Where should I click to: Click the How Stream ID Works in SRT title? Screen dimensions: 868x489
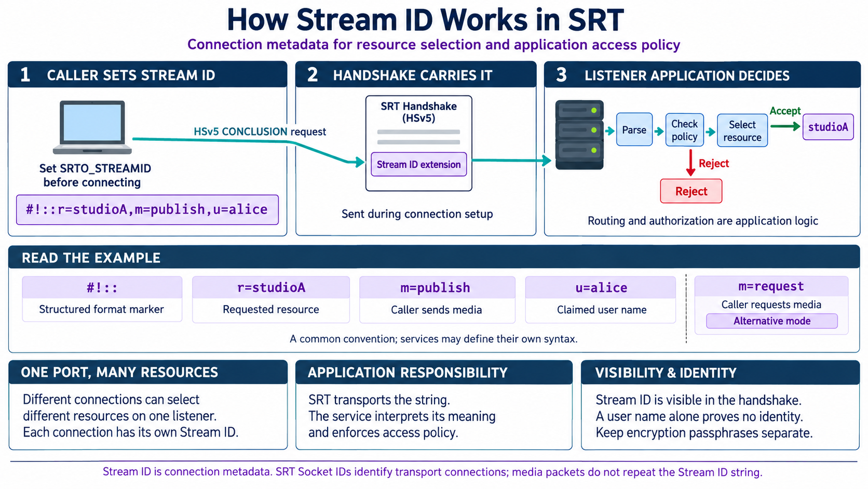[x=425, y=20]
